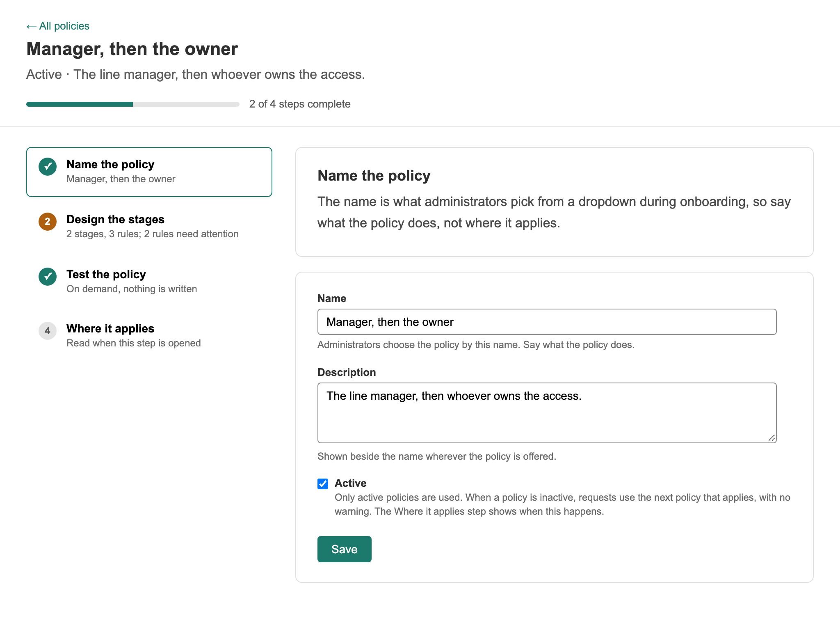Click '2 stages, 3 rules; 2 rules need attention'

tap(153, 234)
